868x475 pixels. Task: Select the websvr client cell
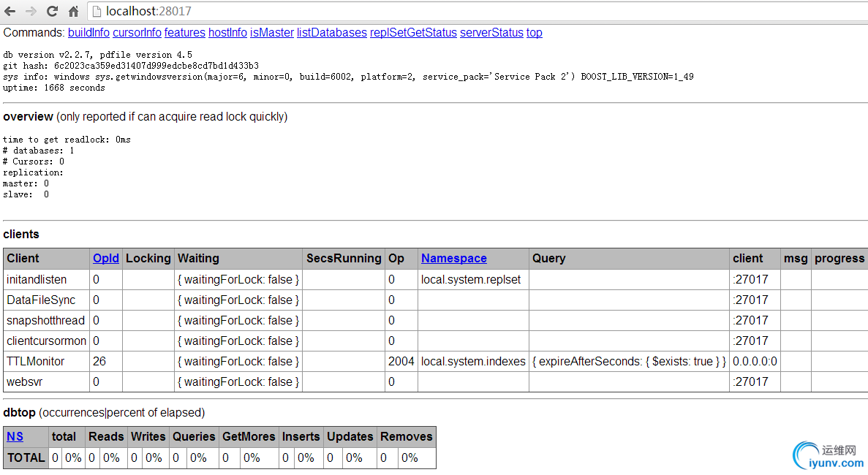coord(47,382)
